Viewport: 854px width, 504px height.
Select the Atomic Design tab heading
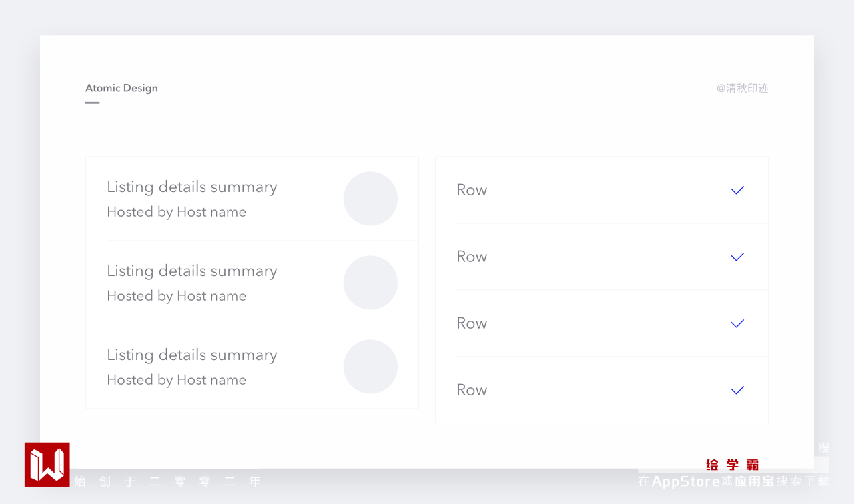click(121, 88)
